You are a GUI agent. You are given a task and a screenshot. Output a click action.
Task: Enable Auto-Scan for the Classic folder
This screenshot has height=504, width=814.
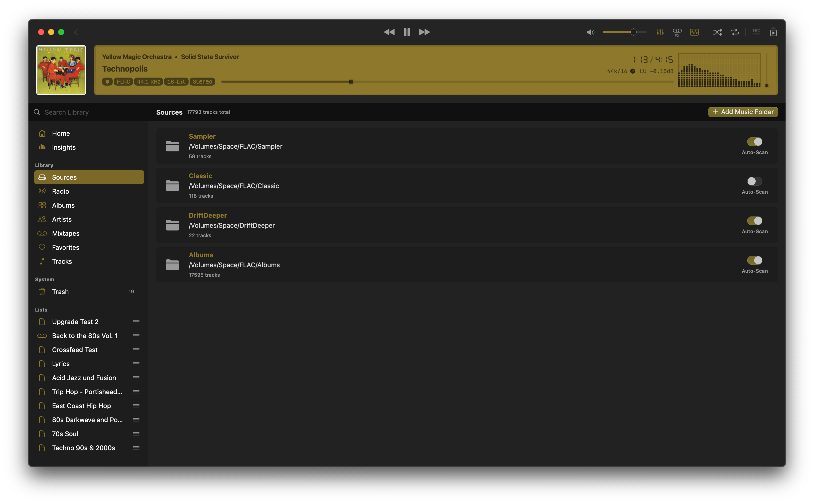[754, 181]
